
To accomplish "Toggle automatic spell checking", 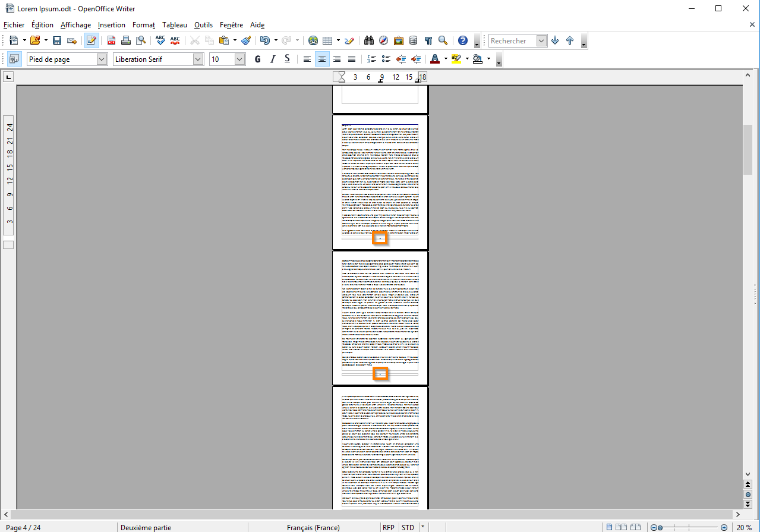I will (x=175, y=40).
